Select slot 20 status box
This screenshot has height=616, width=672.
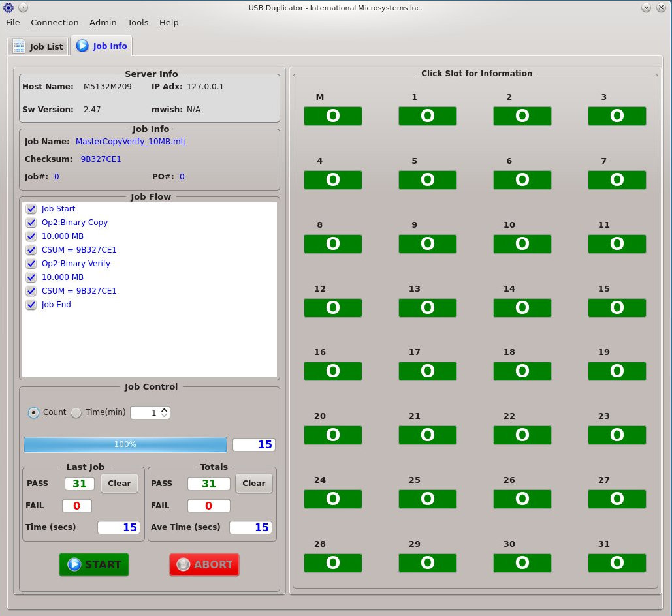(x=332, y=435)
